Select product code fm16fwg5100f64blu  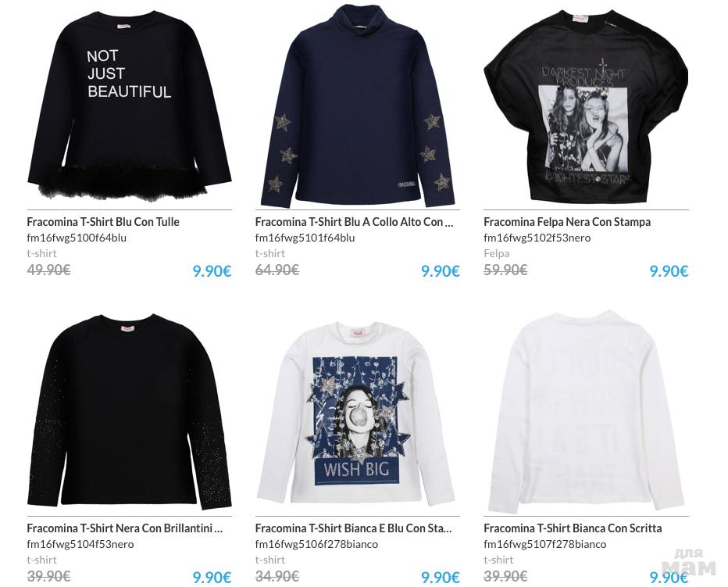point(77,238)
